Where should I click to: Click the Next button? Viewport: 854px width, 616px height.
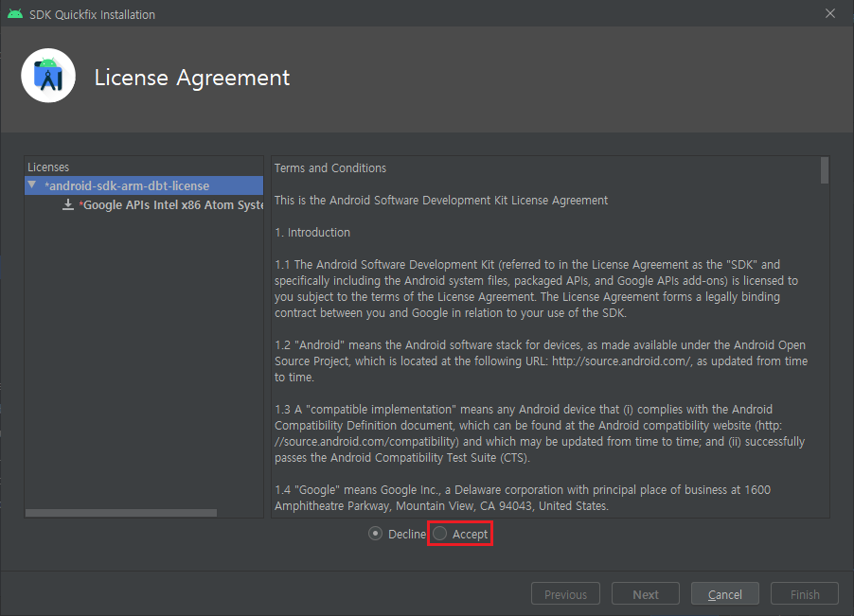coord(646,593)
